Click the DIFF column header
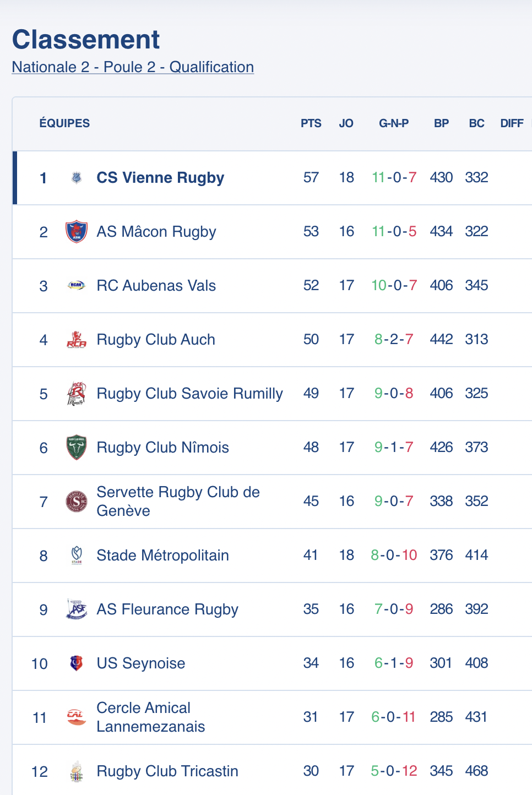Image resolution: width=532 pixels, height=795 pixels. click(x=512, y=123)
